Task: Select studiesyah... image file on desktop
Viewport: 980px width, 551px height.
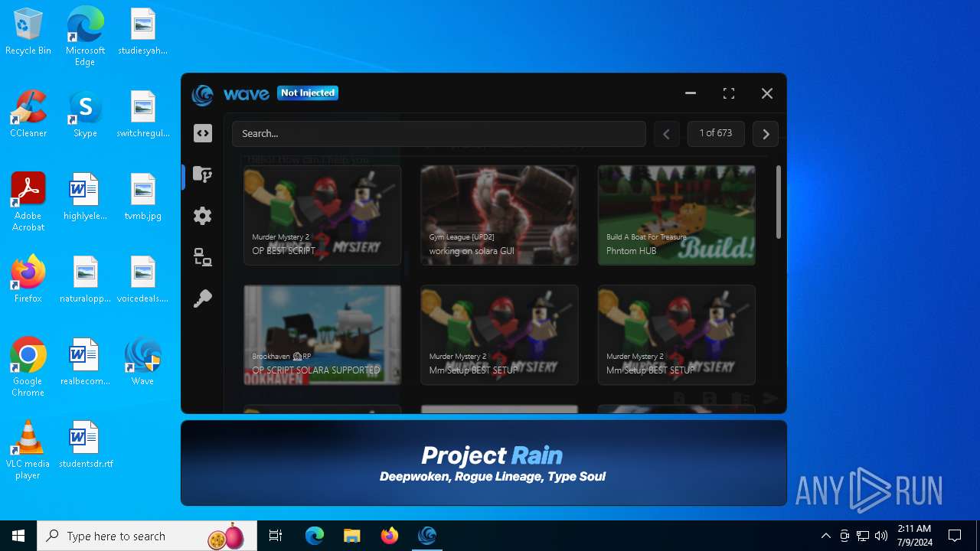Action: (142, 31)
